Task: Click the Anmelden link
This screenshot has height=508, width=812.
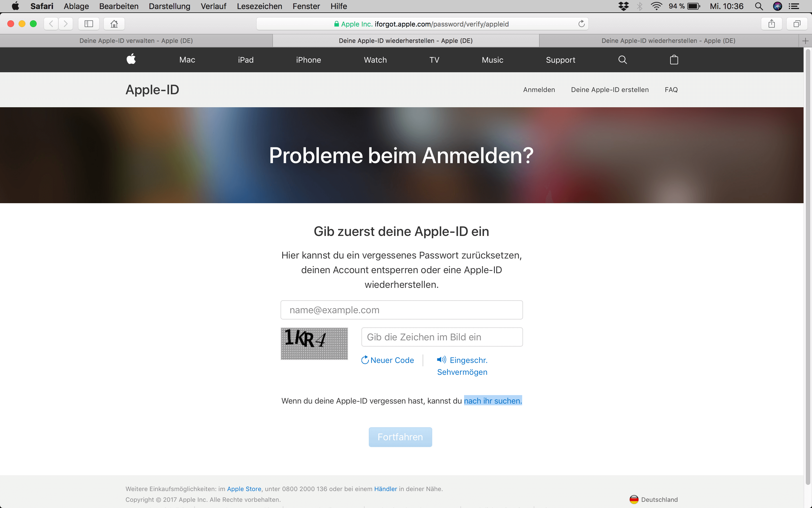Action: [x=539, y=90]
